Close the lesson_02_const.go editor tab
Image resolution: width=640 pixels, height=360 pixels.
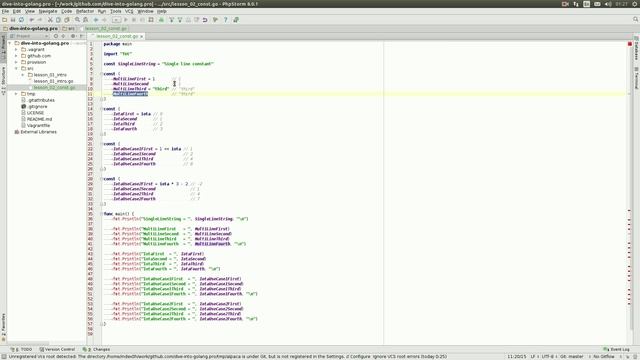click(142, 36)
